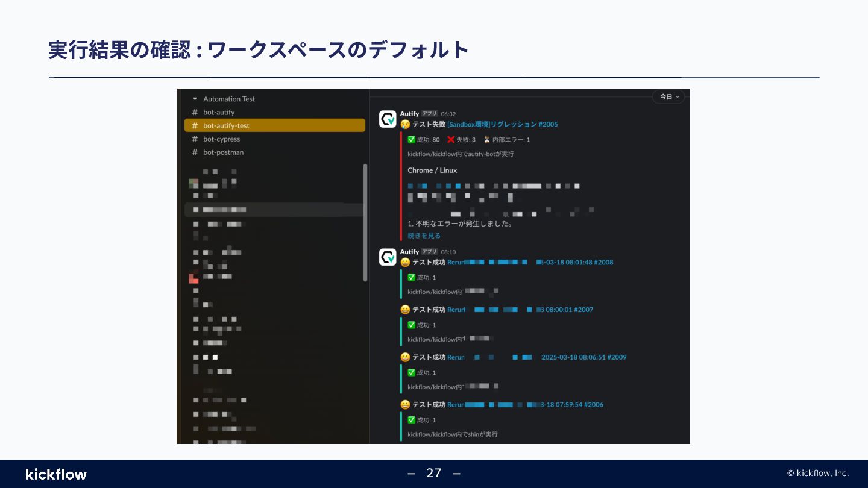
Task: Open the 今日 date dropdown
Action: click(x=668, y=96)
